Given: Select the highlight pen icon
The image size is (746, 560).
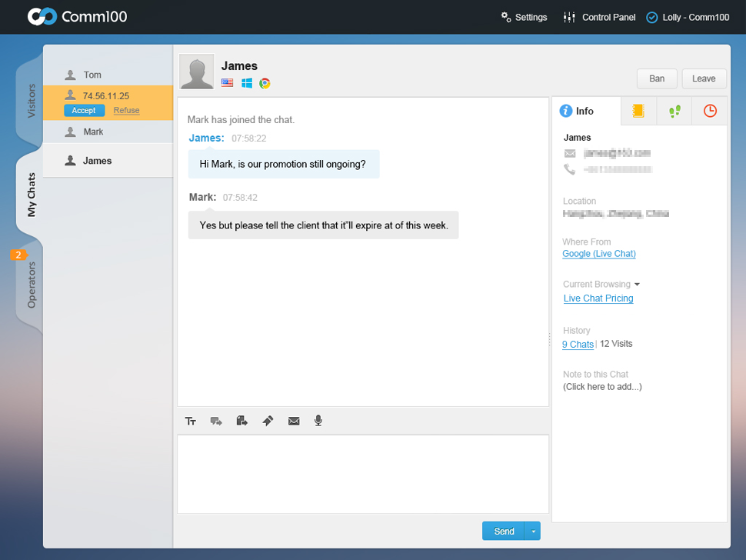Looking at the screenshot, I should [268, 421].
